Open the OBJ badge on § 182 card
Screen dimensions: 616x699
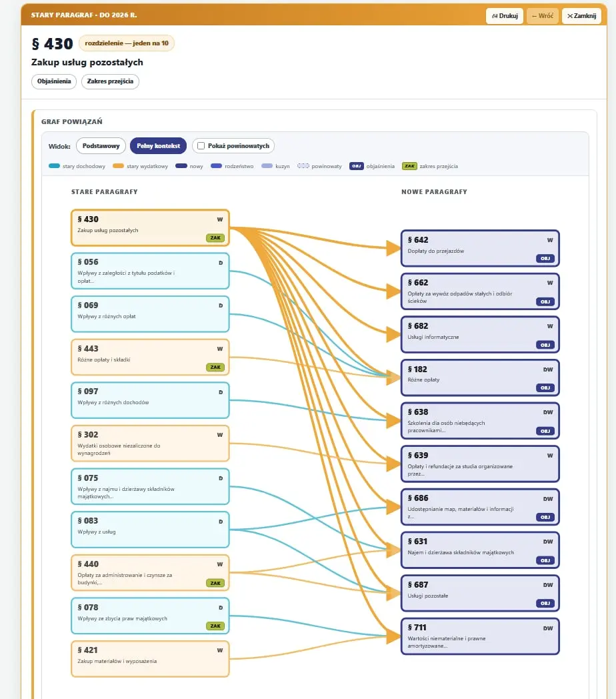click(x=545, y=388)
